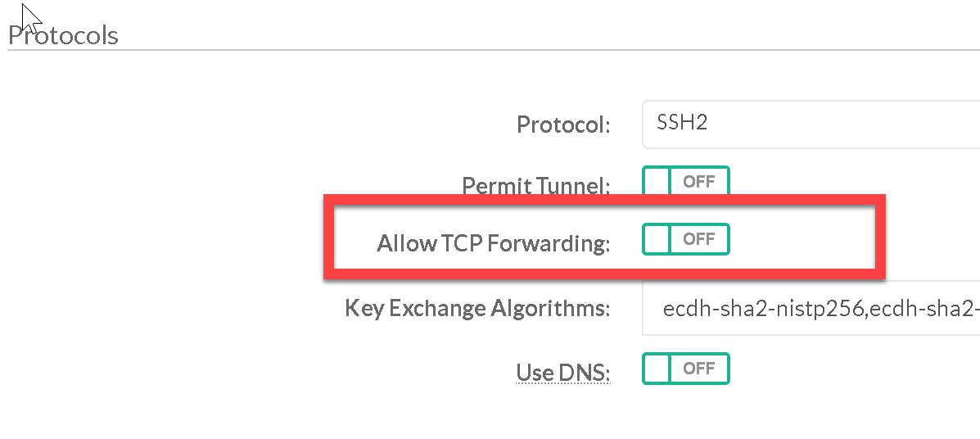Click the Protocols section heading
Viewport: 980px width, 439px height.
(x=63, y=36)
